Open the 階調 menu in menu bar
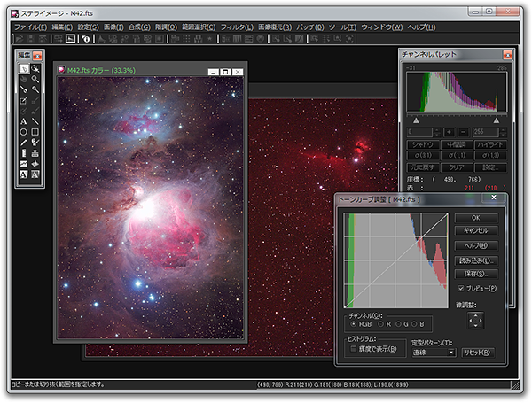The width and height of the screenshot is (532, 403). 166,27
